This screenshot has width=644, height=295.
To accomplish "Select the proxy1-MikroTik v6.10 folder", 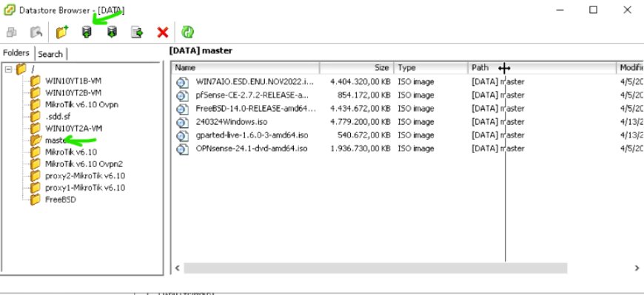I will coord(85,188).
